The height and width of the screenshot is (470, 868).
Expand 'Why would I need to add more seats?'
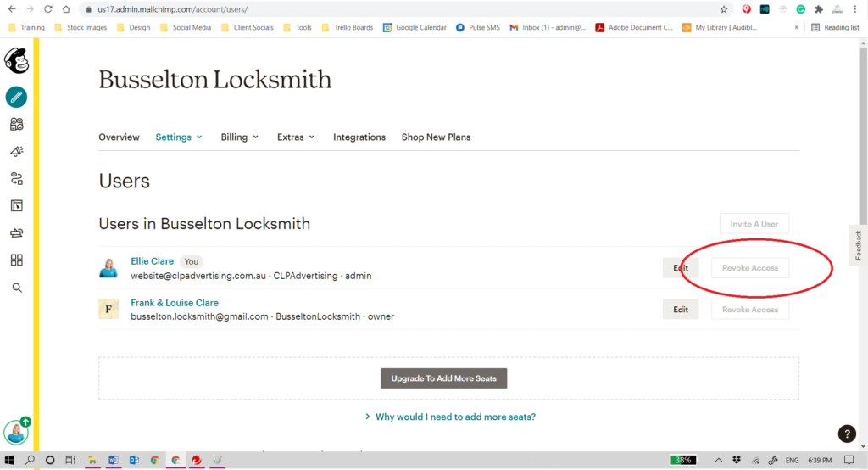coord(450,417)
